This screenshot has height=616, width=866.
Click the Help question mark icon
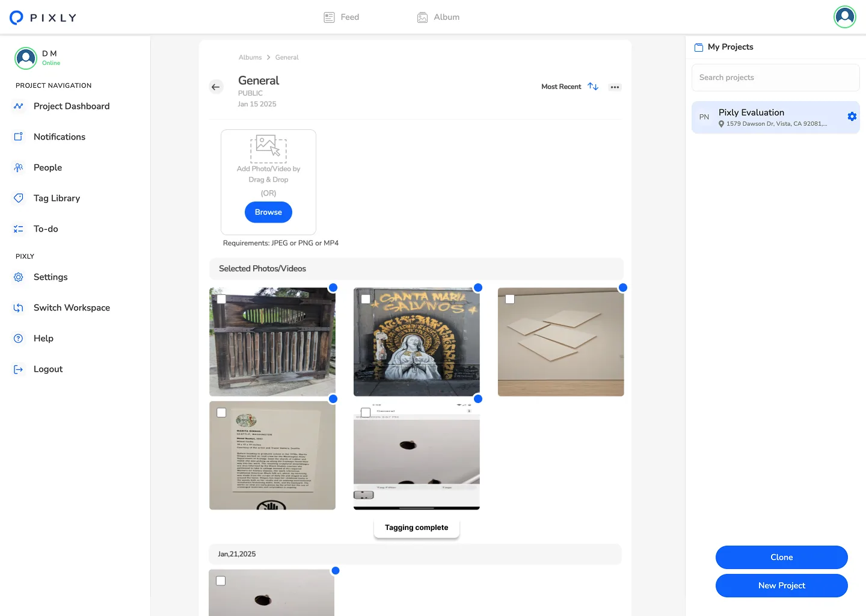point(19,339)
